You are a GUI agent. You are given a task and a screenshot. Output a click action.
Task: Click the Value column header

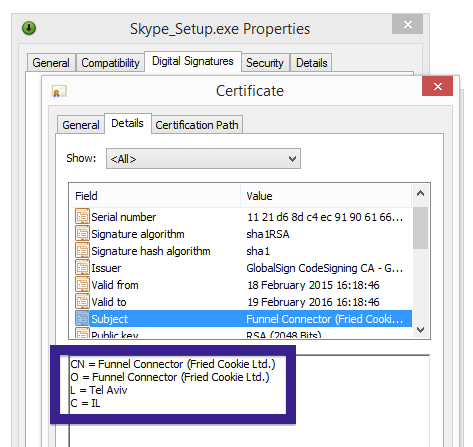(x=326, y=196)
